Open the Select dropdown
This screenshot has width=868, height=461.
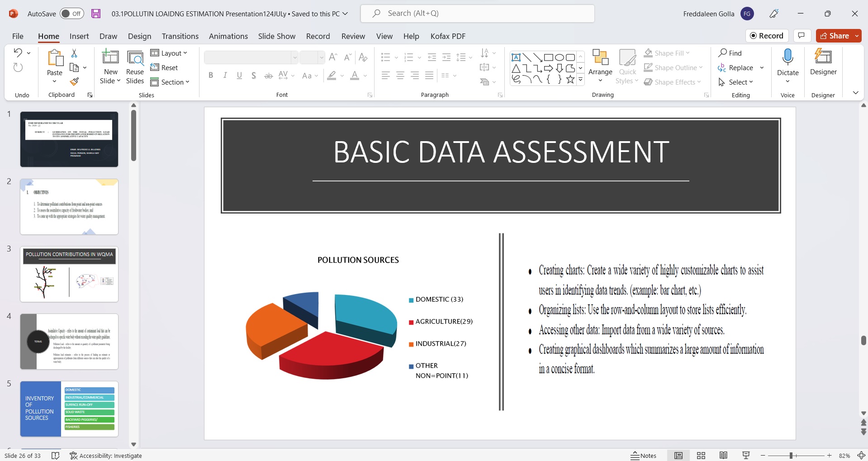[x=735, y=82]
